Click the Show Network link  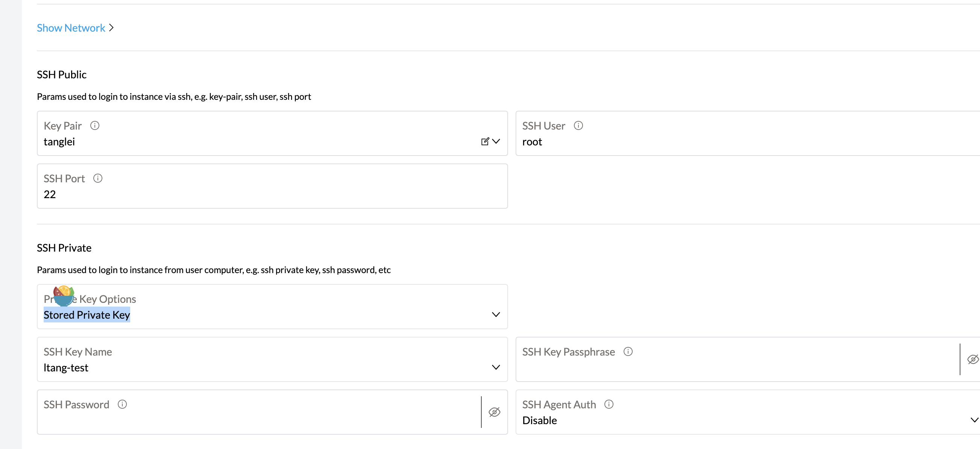(71, 27)
